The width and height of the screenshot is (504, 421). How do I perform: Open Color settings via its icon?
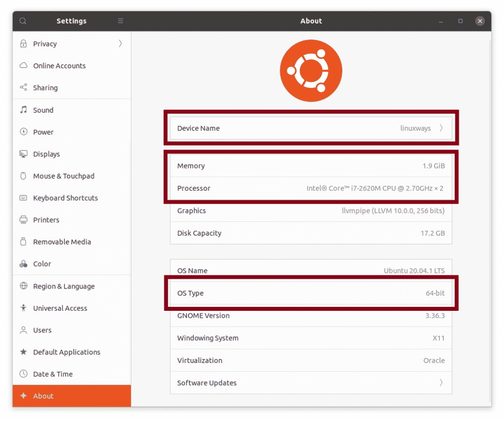tap(23, 264)
